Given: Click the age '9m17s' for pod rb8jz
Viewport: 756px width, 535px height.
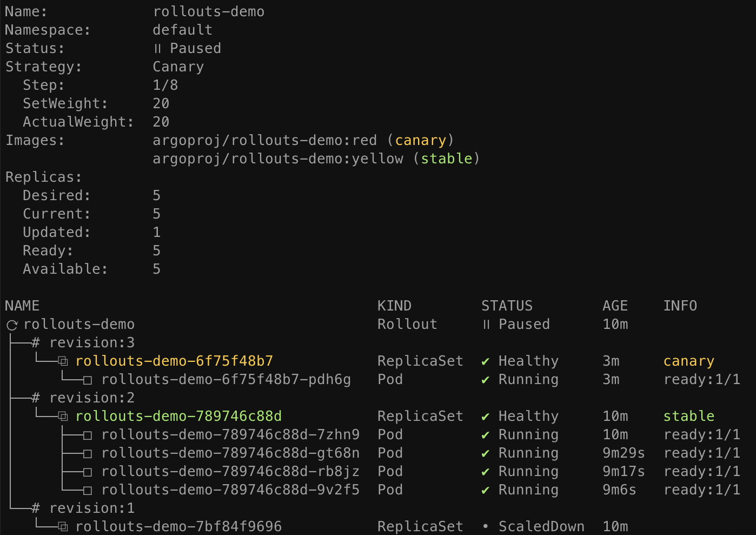Looking at the screenshot, I should [x=624, y=472].
